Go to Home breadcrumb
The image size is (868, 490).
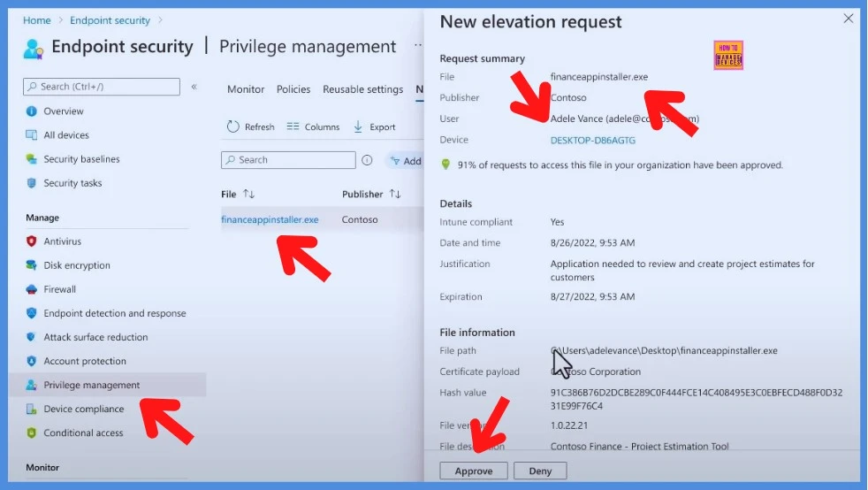click(x=37, y=20)
